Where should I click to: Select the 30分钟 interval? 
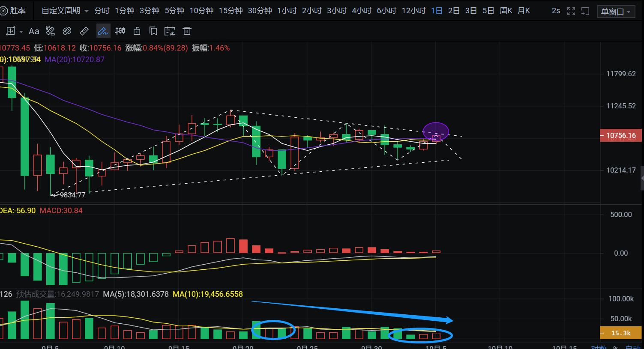point(260,11)
